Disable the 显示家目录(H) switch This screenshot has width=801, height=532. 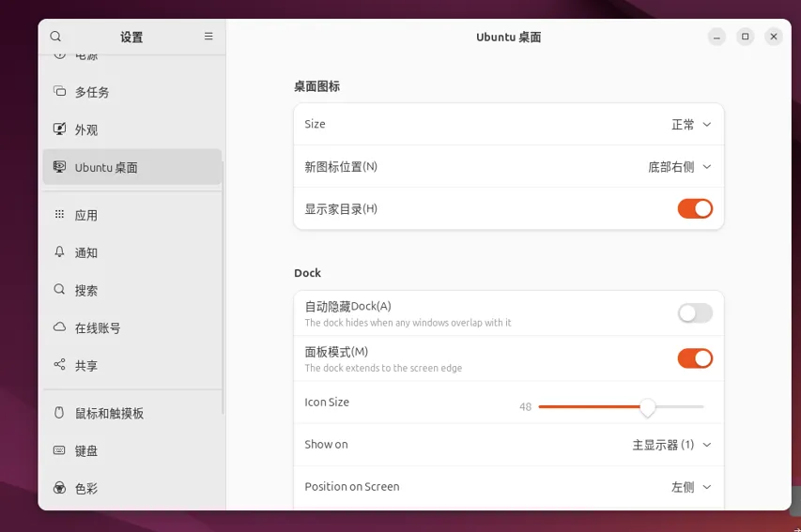[695, 208]
